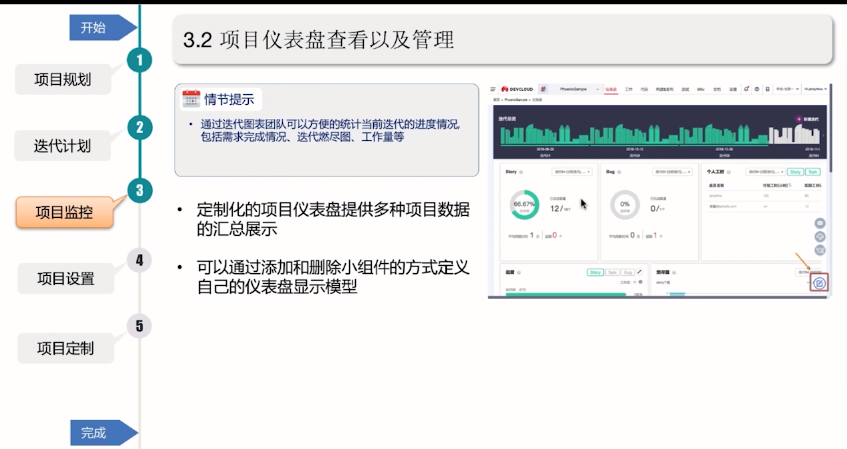Toggle Story filter in the progress card

[x=595, y=272]
